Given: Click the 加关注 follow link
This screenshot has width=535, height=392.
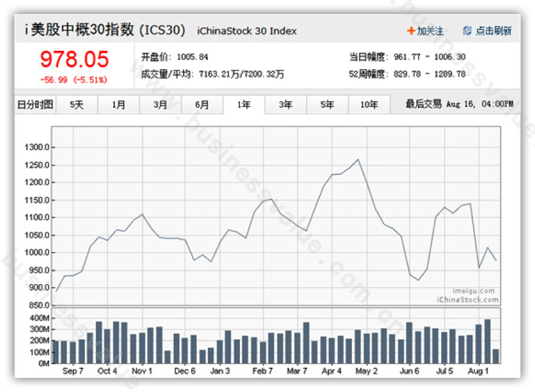Looking at the screenshot, I should click(x=430, y=31).
